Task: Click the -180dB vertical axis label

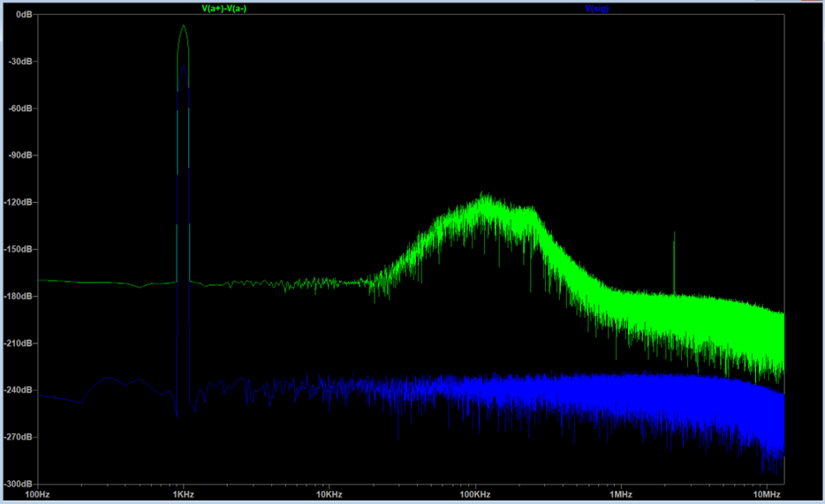Action: coord(19,297)
